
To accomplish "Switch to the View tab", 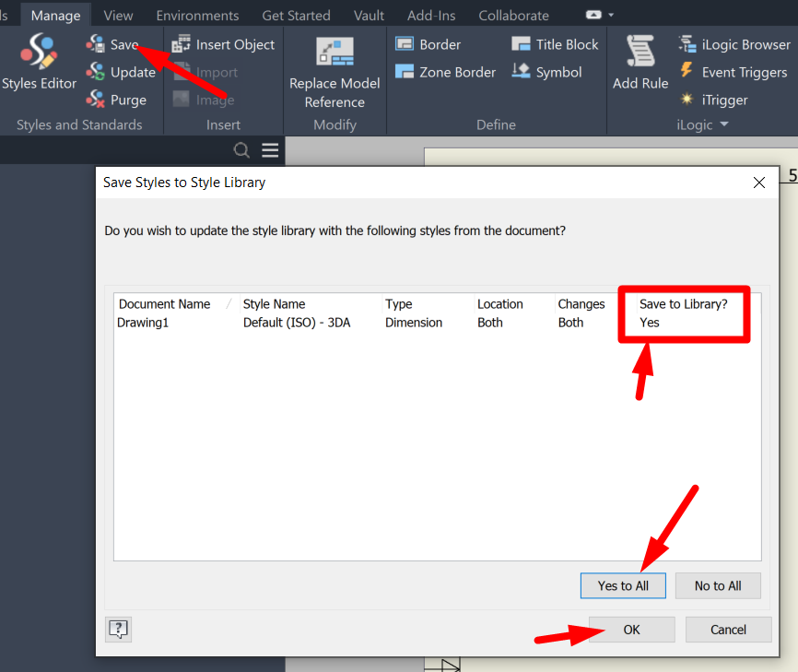I will 118,14.
